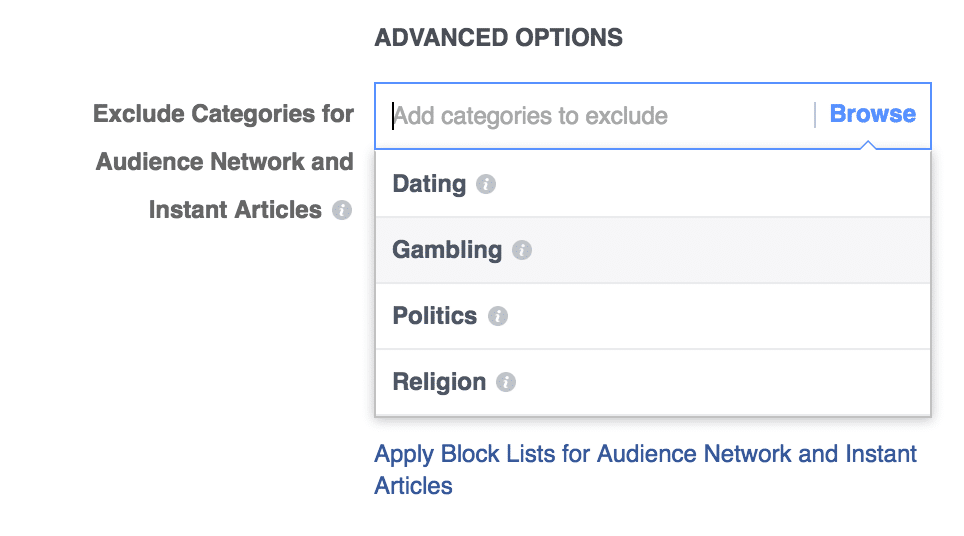Click the Audience Network and label line
The image size is (964, 536).
(x=224, y=162)
